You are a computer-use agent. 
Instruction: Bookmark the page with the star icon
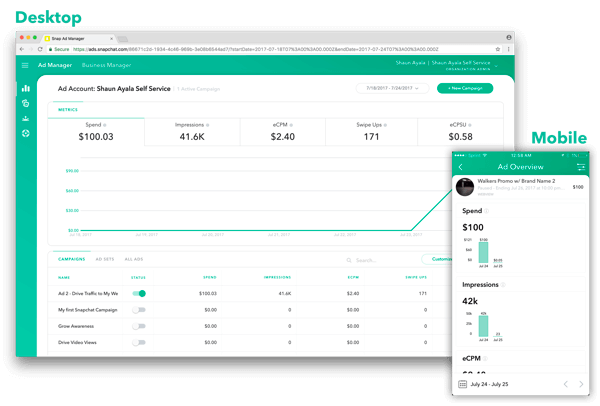point(497,49)
